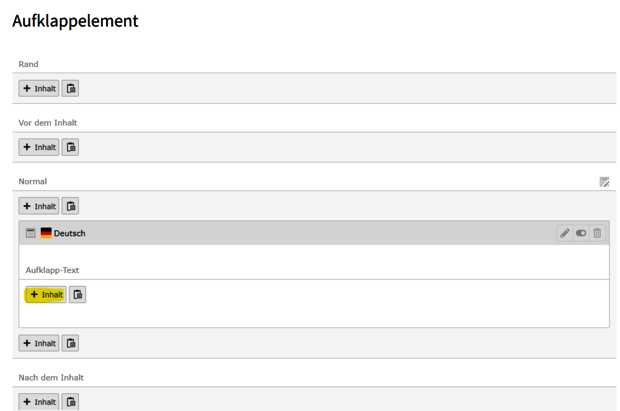Click the Deutsch element title
Viewport: 620px width, 411px height.
[x=70, y=233]
